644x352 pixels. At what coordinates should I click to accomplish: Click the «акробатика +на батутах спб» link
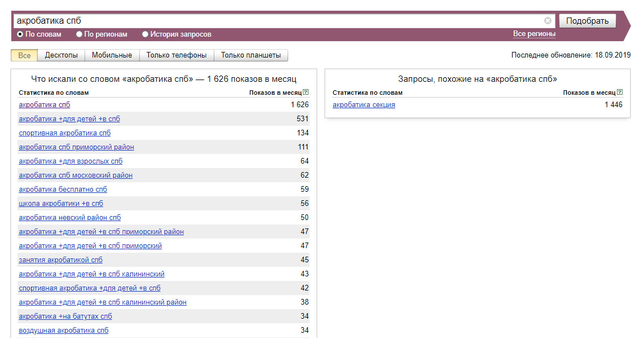coord(65,316)
